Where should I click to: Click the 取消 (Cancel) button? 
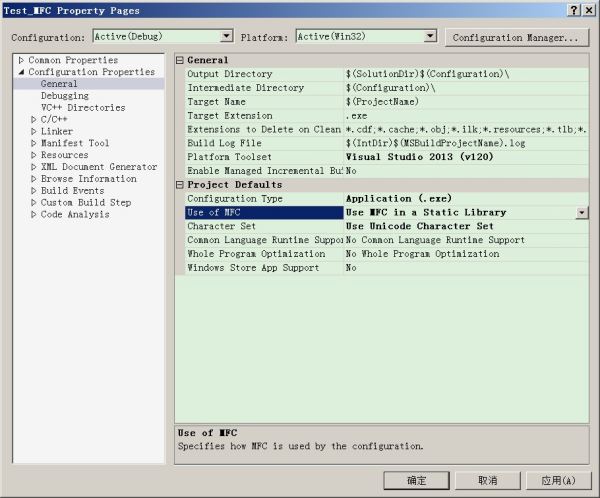click(487, 480)
